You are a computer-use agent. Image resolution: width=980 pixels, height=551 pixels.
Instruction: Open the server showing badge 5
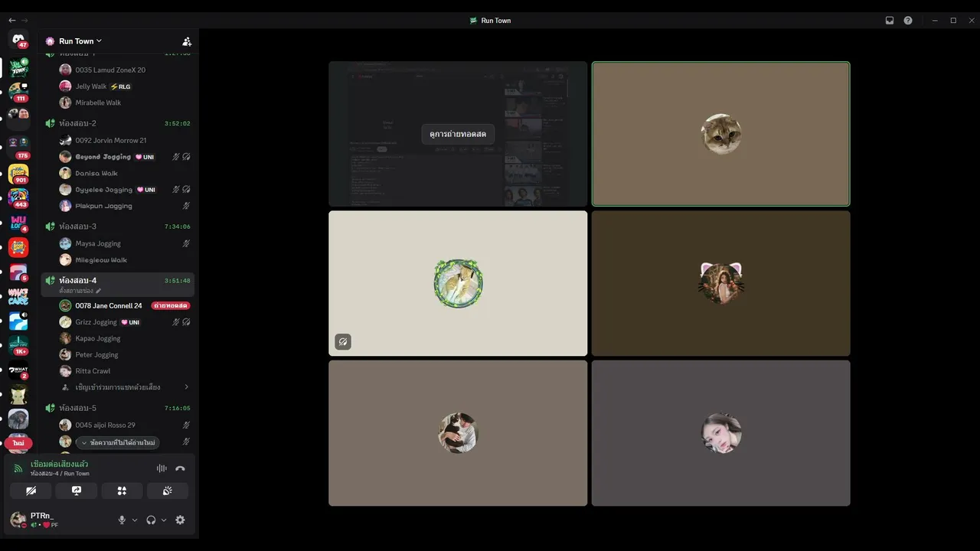click(x=18, y=272)
